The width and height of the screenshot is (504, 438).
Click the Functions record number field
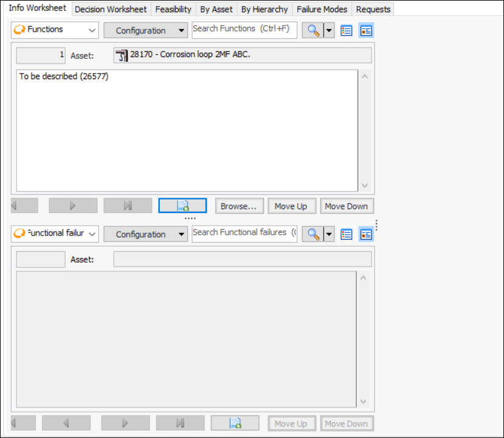[41, 55]
